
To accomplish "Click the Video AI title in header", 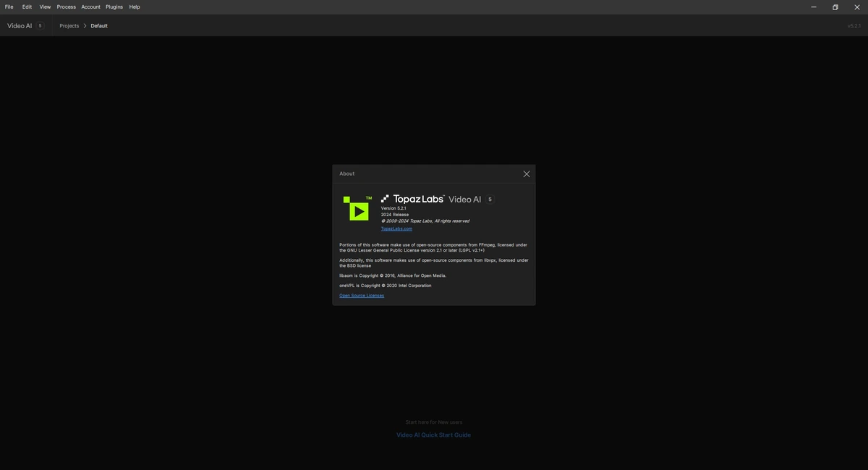I will click(20, 26).
